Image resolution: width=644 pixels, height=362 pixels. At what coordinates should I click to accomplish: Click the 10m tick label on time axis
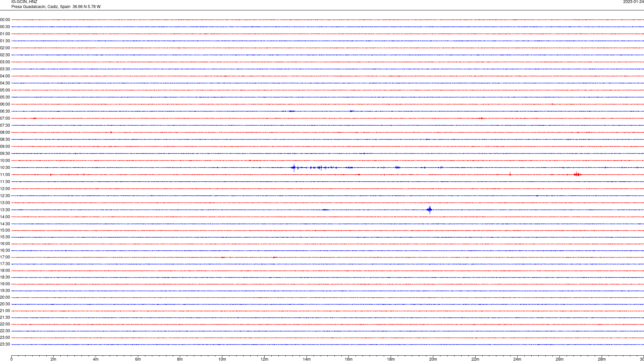point(222,359)
